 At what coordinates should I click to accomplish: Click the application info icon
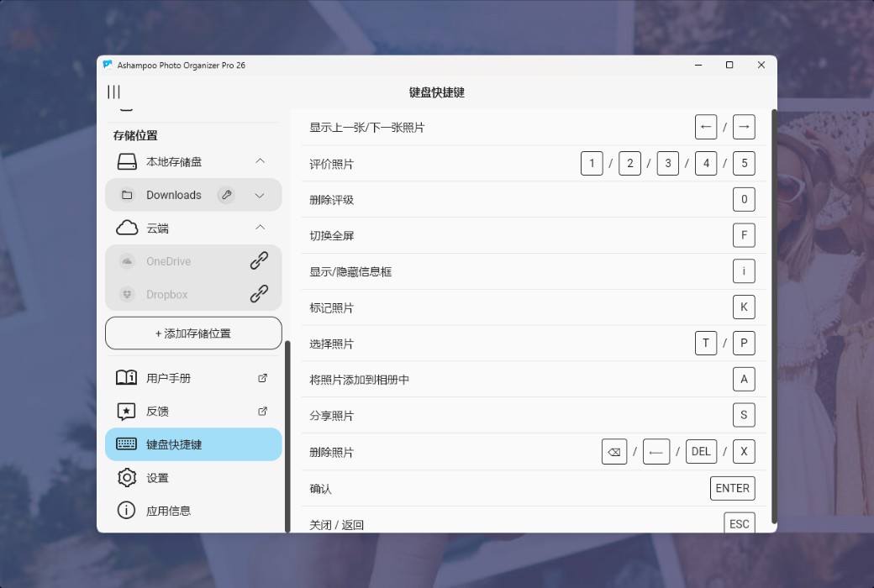click(x=126, y=510)
